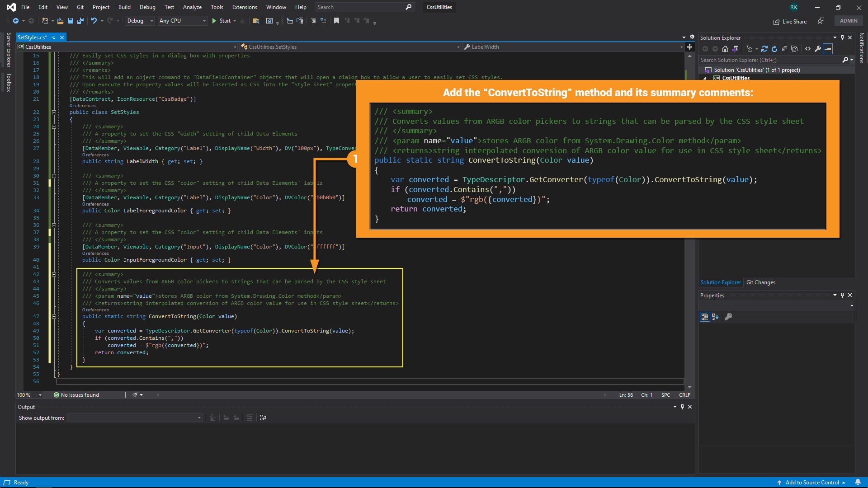868x488 pixels.
Task: Click the Home icon in Solution Explorer
Action: click(x=725, y=49)
